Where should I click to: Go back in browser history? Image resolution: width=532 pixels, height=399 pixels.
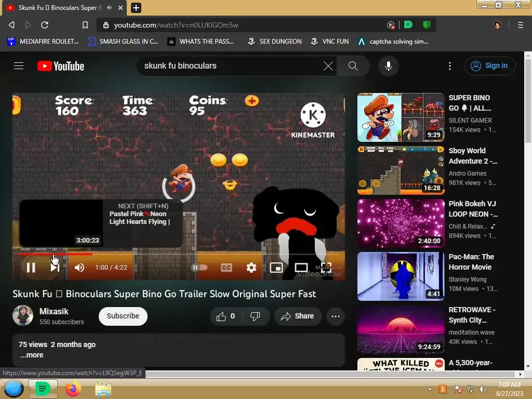(11, 25)
